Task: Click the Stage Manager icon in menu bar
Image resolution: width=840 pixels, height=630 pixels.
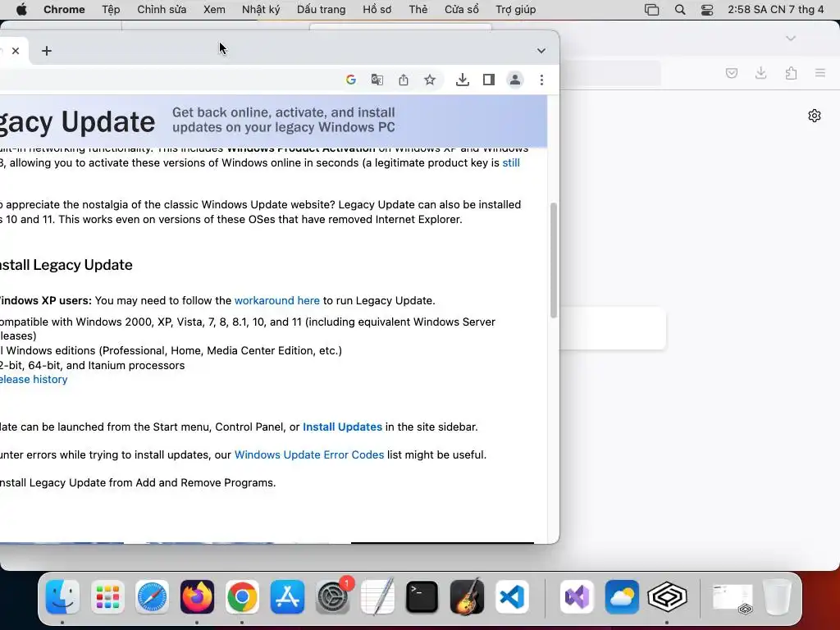Action: 651,10
